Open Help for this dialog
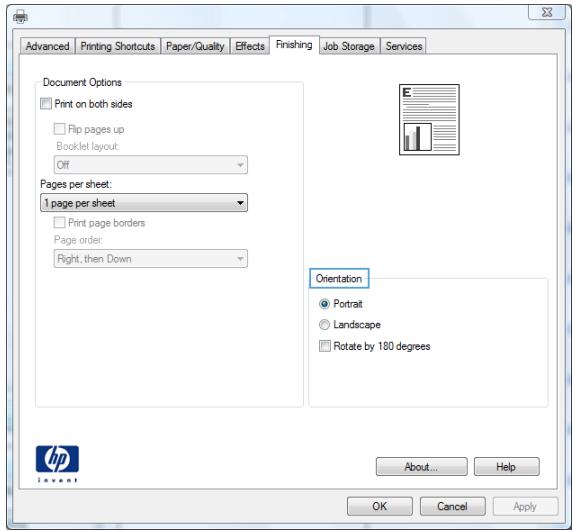The height and width of the screenshot is (531, 573). click(x=506, y=467)
